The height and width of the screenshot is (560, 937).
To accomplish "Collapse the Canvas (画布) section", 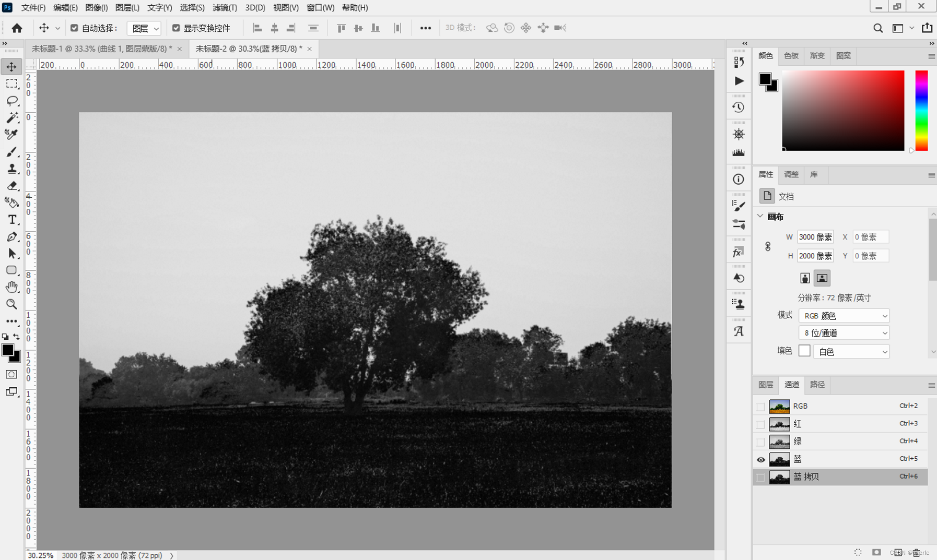I will (x=760, y=216).
